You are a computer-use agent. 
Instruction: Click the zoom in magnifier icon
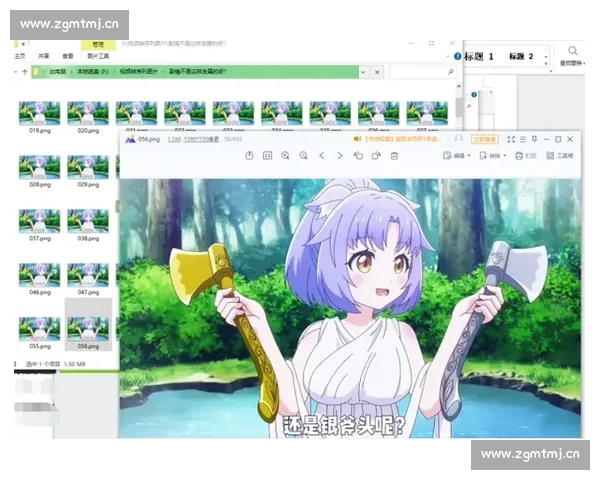pyautogui.click(x=286, y=156)
